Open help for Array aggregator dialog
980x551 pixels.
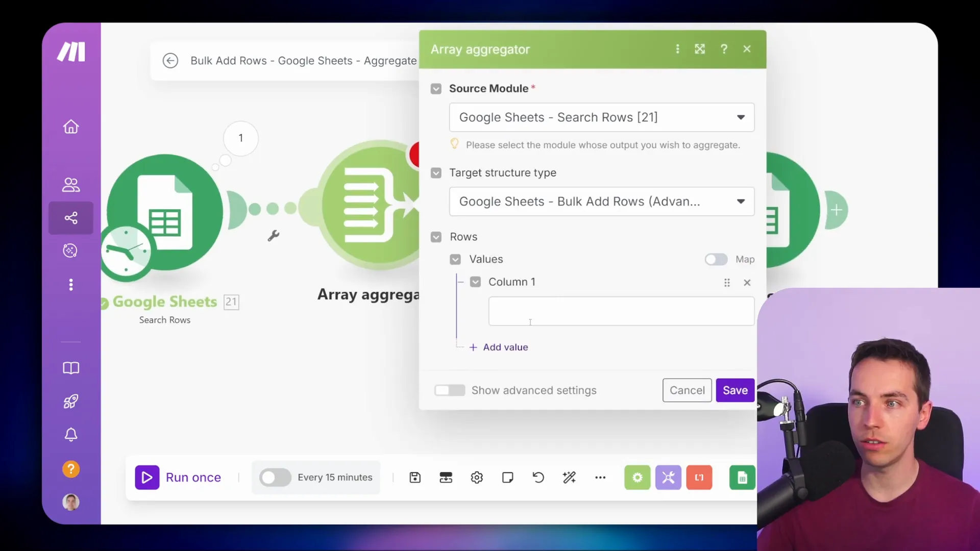pos(724,49)
